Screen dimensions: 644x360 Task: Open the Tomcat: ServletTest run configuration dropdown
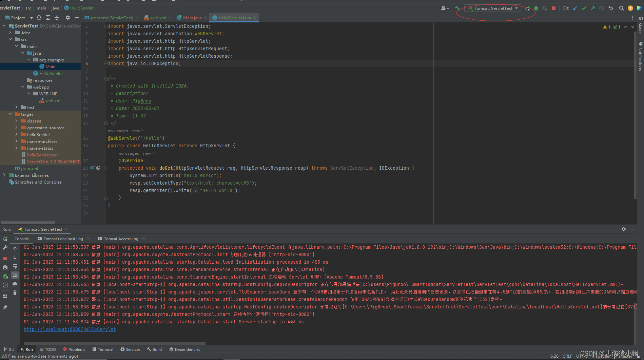pos(493,8)
